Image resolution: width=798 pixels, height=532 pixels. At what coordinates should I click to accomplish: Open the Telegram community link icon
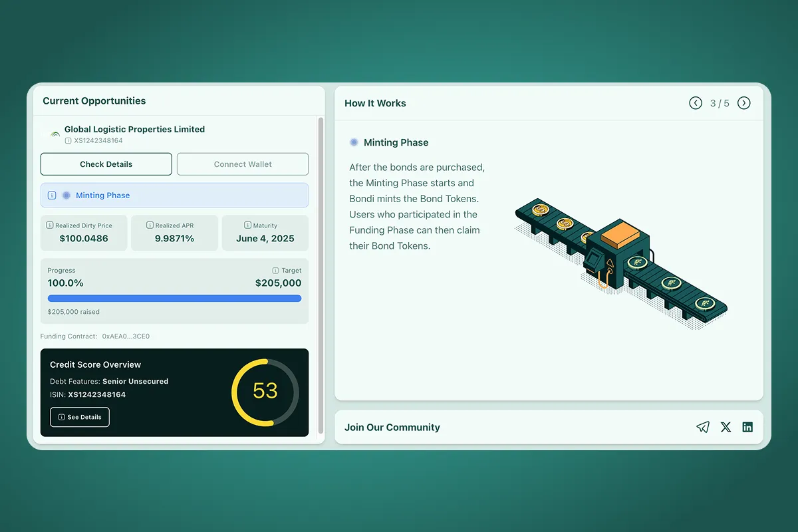tap(703, 427)
